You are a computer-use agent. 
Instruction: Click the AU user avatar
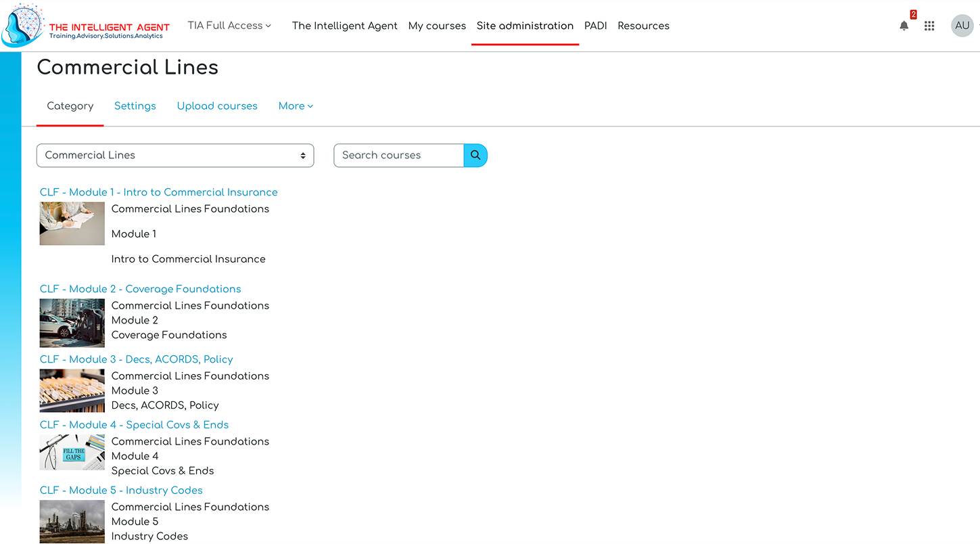click(962, 26)
